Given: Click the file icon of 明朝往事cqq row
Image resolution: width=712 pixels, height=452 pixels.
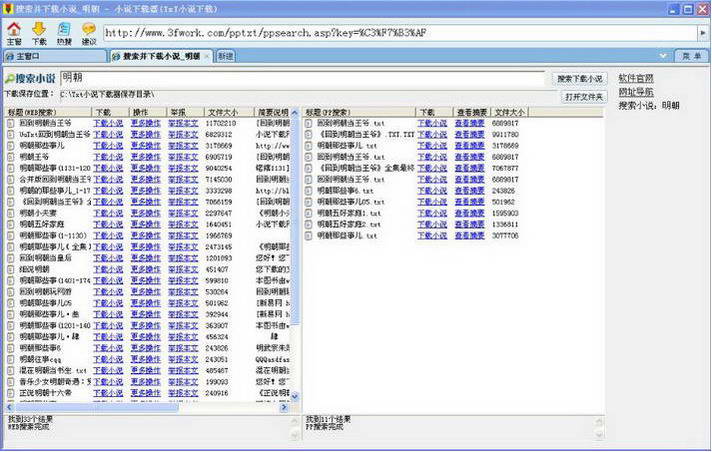Looking at the screenshot, I should 11,359.
